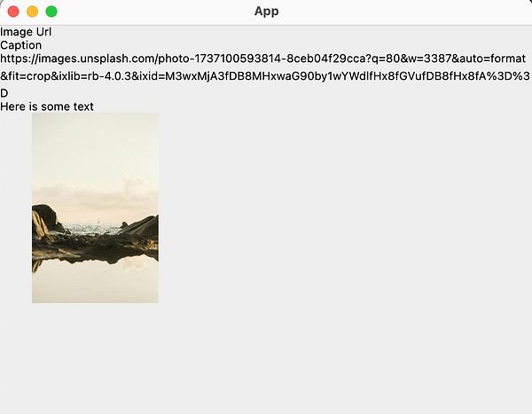Select the Image Url label
Image resolution: width=532 pixels, height=414 pixels.
point(26,32)
